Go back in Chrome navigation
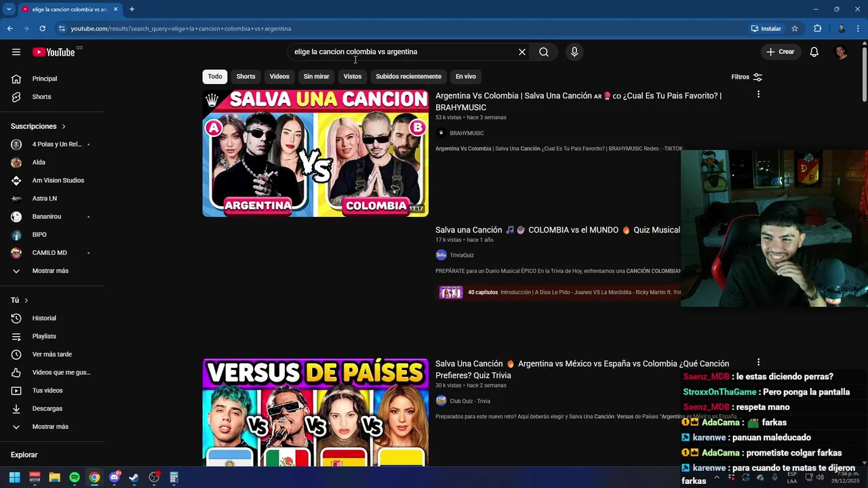Screen dimensions: 868x488 9,28
